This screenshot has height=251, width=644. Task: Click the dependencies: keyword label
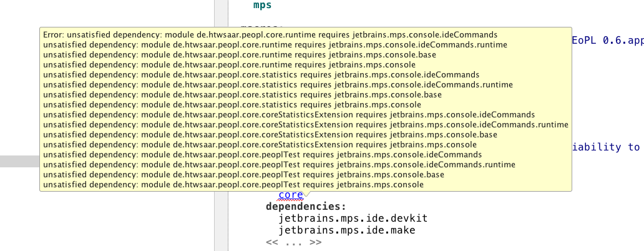point(305,207)
